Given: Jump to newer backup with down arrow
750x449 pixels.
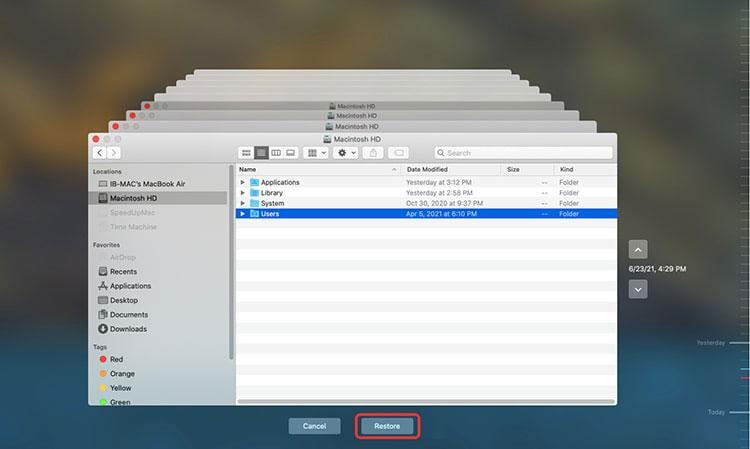Looking at the screenshot, I should [639, 288].
